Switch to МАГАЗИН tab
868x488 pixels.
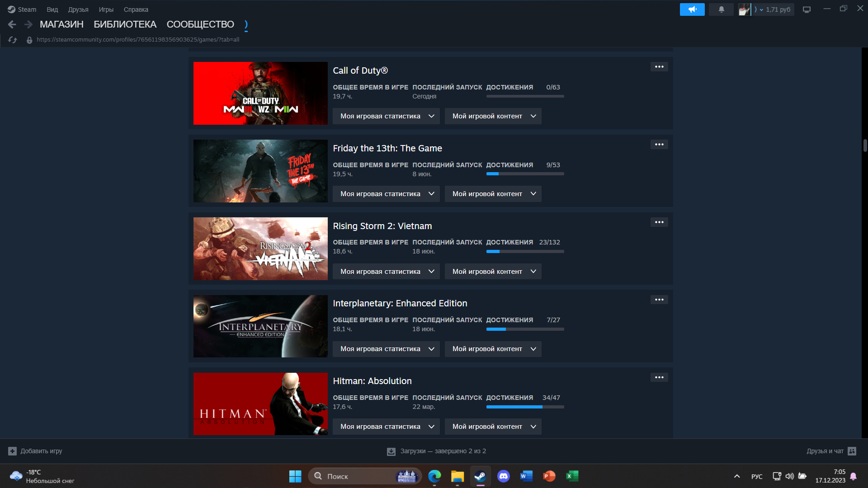(x=61, y=24)
